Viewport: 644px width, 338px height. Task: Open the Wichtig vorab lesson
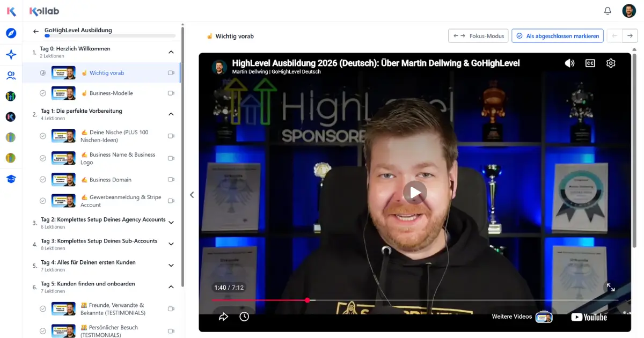101,73
